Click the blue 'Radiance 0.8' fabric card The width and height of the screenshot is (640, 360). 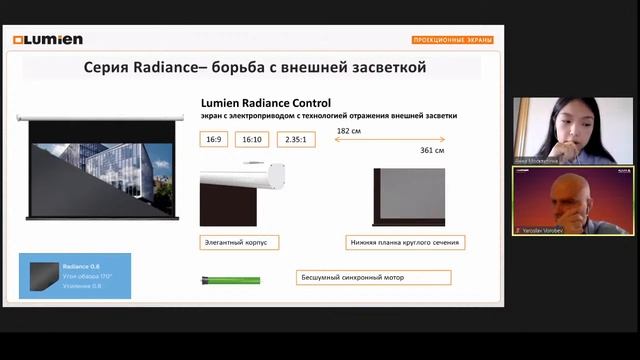[75, 276]
